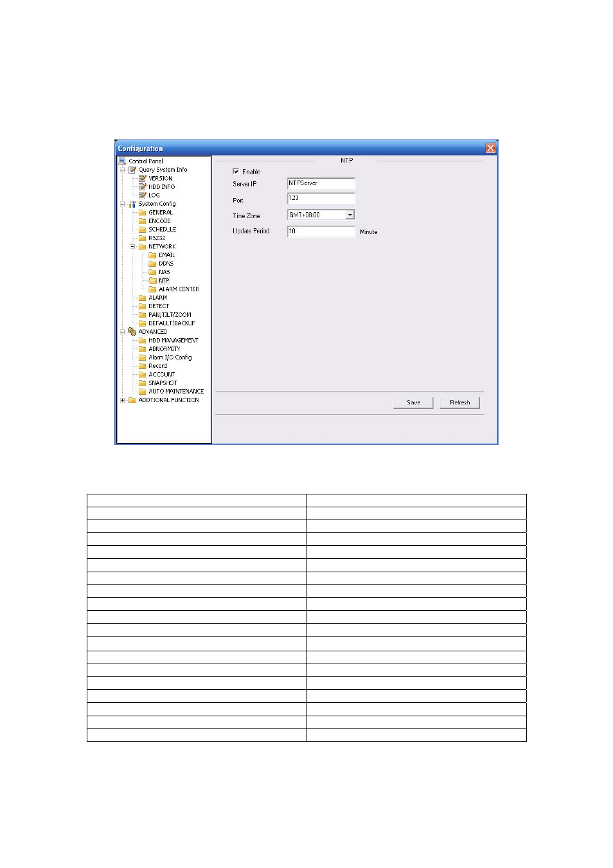The height and width of the screenshot is (868, 613).
Task: Click the Control Panel root label
Action: tap(146, 161)
